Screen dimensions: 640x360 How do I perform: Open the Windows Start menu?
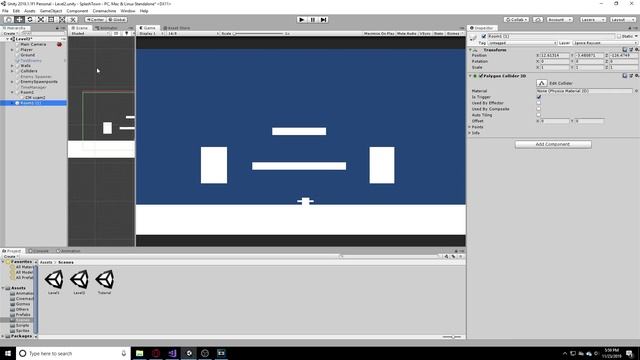pyautogui.click(x=8, y=353)
